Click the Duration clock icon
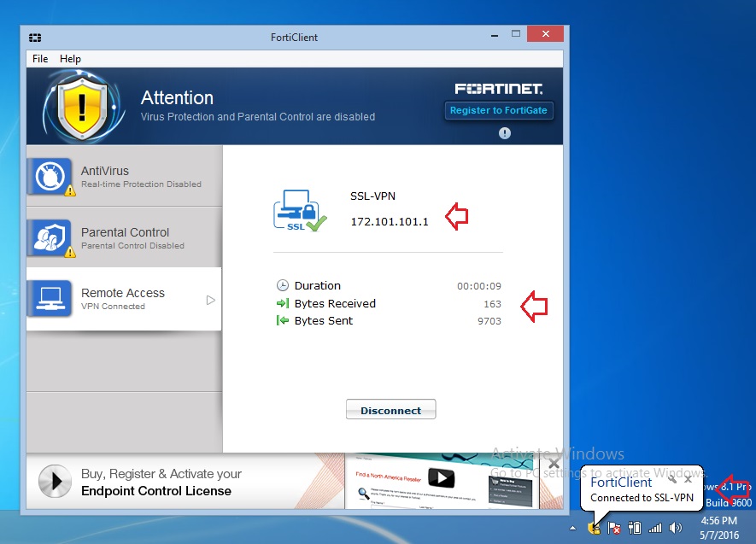The width and height of the screenshot is (756, 544). point(283,285)
